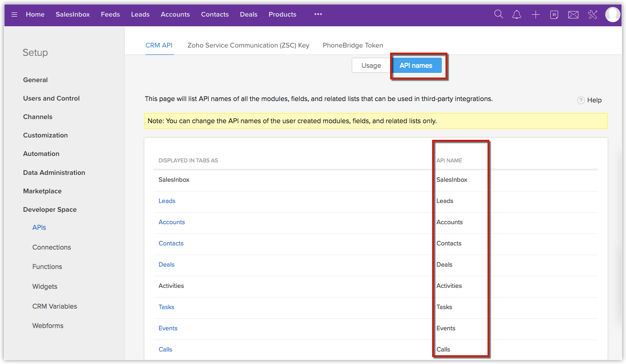Click the search magnifier icon

click(499, 14)
